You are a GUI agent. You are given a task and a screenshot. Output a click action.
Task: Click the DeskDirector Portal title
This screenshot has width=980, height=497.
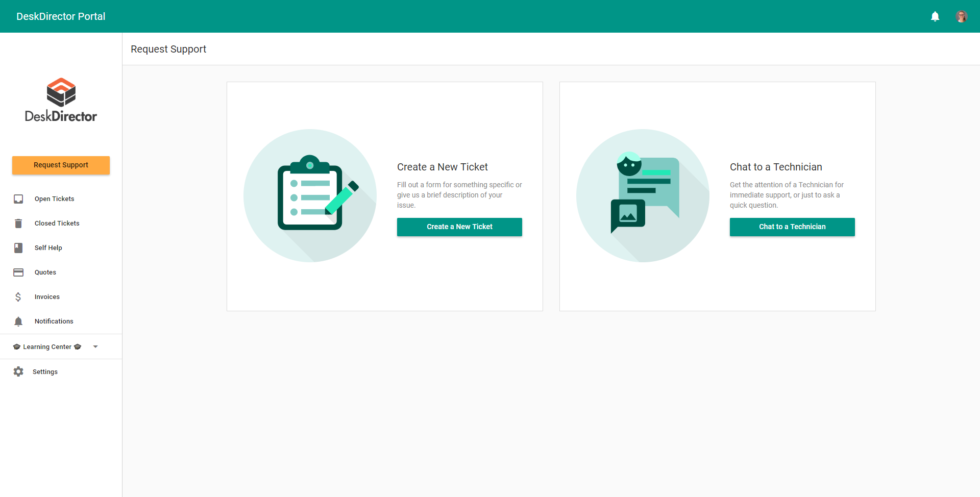click(x=61, y=16)
